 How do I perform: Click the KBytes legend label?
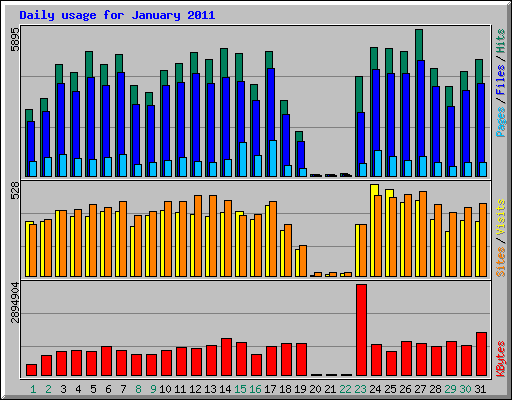pyautogui.click(x=501, y=359)
